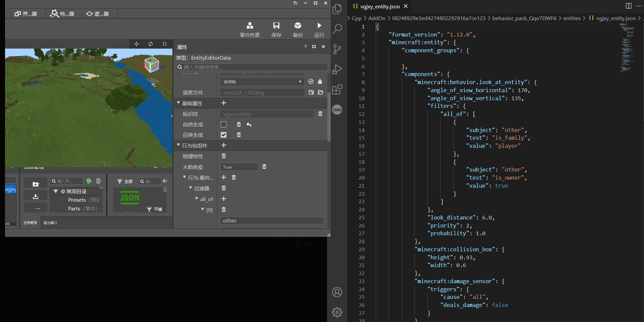Delete the 火焰免疫 component
This screenshot has height=322, width=644.
pyautogui.click(x=264, y=167)
